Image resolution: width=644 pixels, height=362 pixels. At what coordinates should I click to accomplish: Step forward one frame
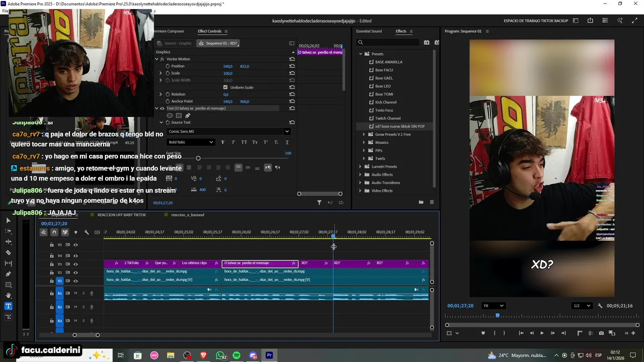[x=552, y=333]
